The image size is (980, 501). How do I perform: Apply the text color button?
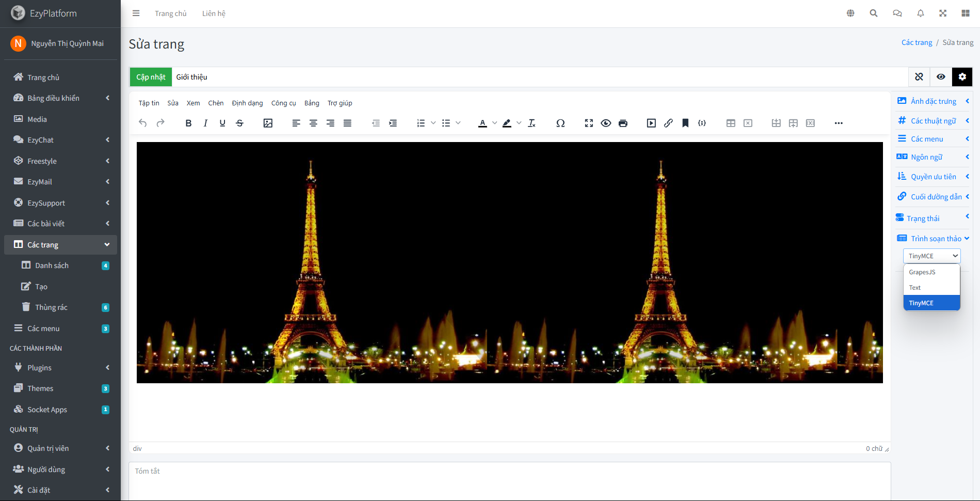tap(483, 123)
